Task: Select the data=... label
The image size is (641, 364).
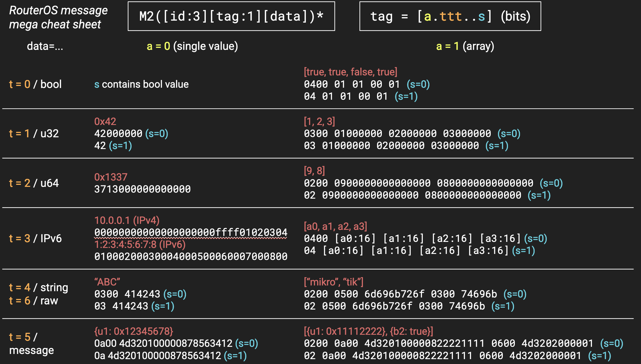Action: click(45, 46)
